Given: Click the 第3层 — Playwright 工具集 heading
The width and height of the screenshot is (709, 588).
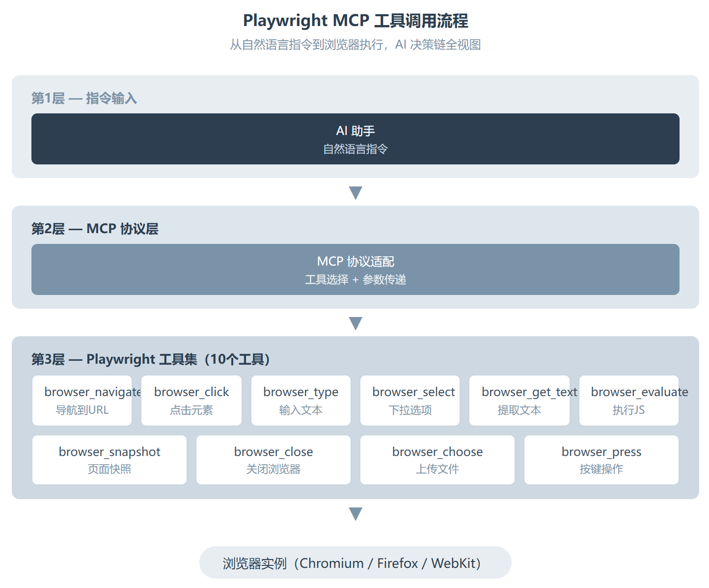Looking at the screenshot, I should pyautogui.click(x=151, y=359).
